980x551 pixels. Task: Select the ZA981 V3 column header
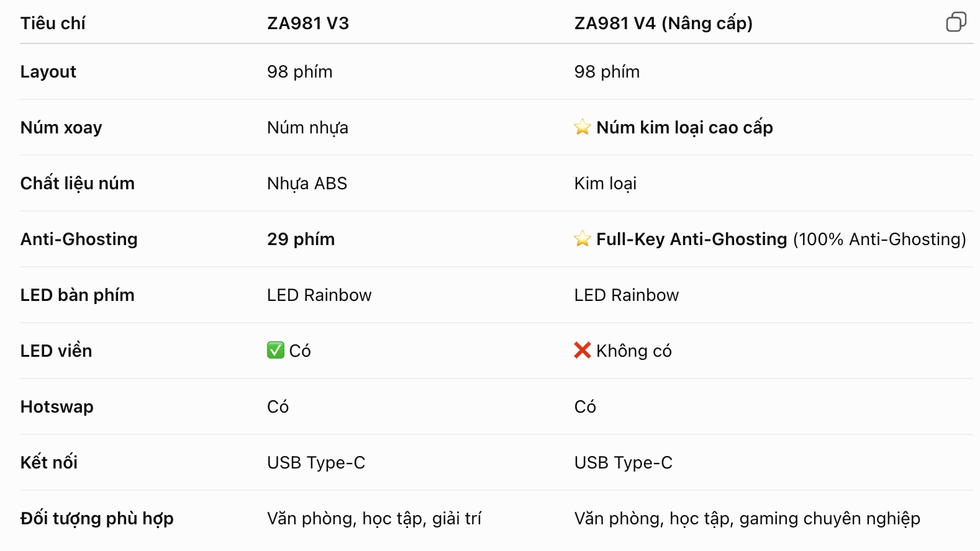click(x=308, y=24)
